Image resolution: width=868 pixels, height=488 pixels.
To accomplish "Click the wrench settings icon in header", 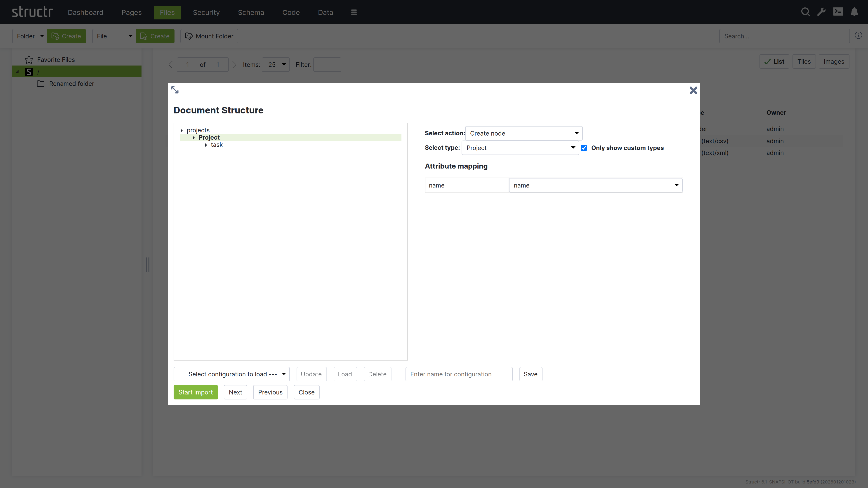I will [821, 12].
